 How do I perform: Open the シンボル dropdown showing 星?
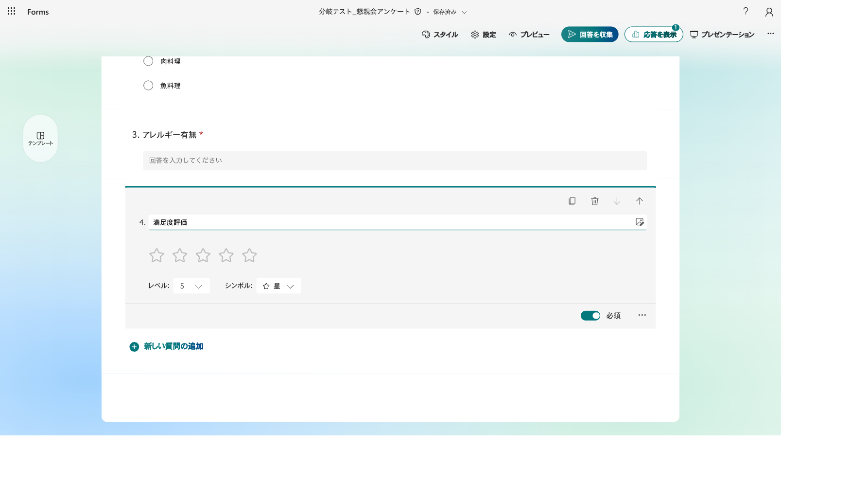pos(278,286)
